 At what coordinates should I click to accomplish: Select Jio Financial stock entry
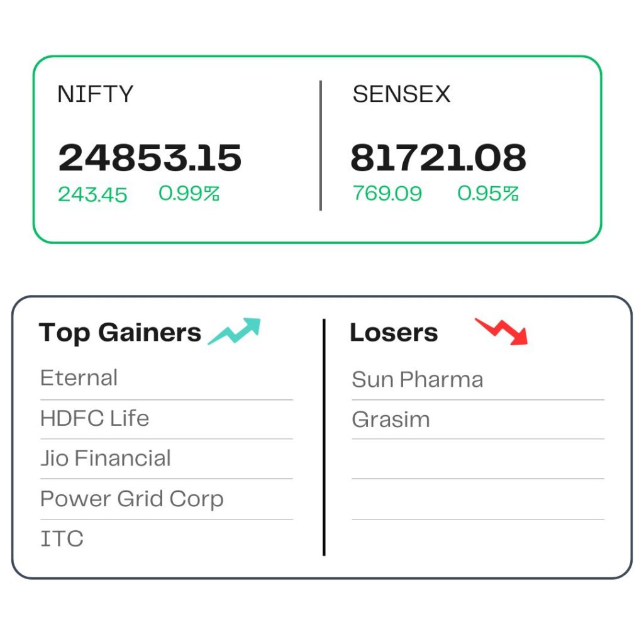pyautogui.click(x=106, y=458)
